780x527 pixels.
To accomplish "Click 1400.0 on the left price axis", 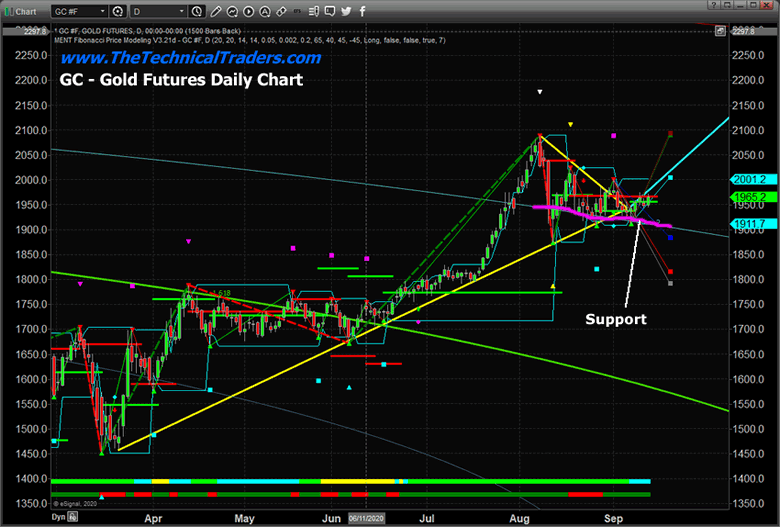I will (31, 479).
